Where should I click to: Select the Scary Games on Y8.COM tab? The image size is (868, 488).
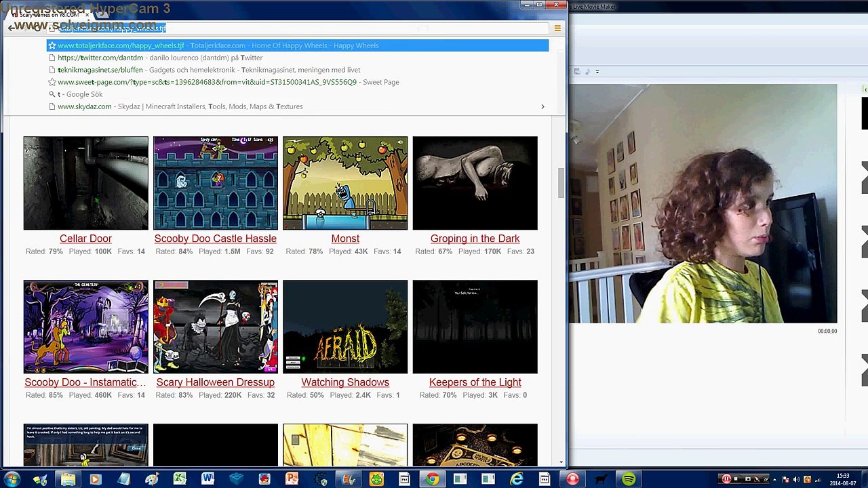(x=49, y=14)
